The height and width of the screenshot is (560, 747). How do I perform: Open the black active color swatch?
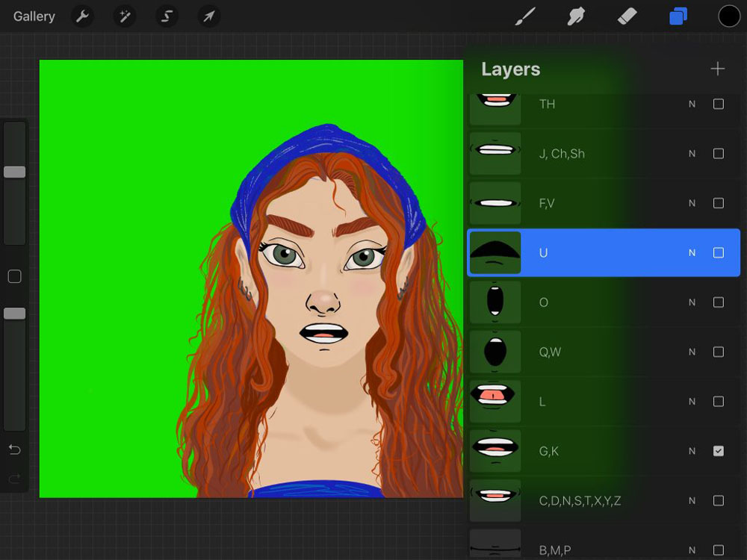[x=729, y=16]
